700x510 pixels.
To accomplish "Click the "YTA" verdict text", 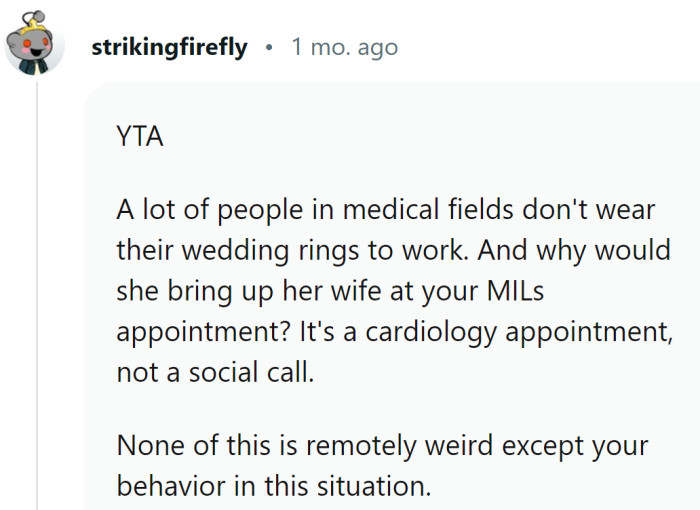I will pyautogui.click(x=140, y=137).
